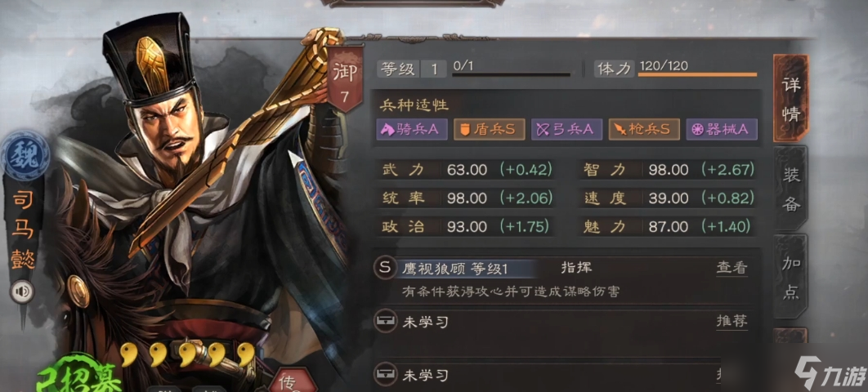Screen dimensions: 868x392
Task: Switch to the 详情 details tab
Action: point(790,99)
